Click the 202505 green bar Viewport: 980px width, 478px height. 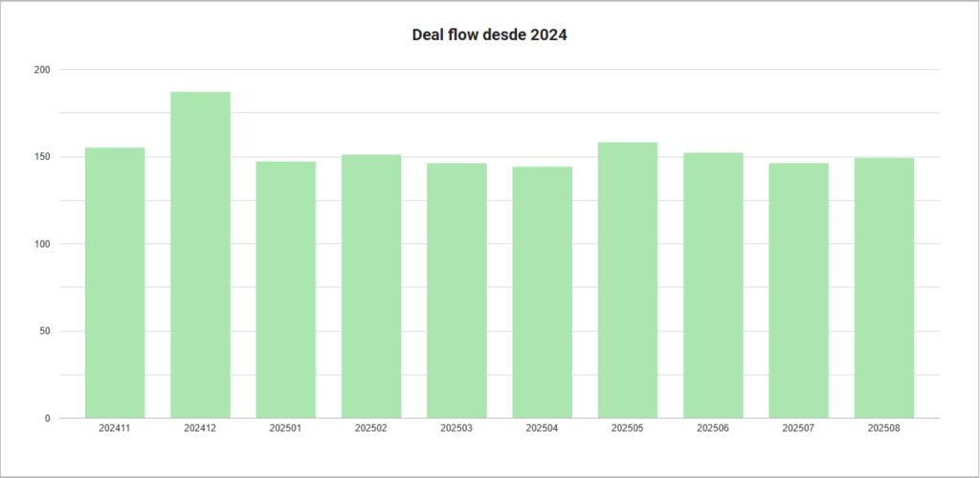628,281
